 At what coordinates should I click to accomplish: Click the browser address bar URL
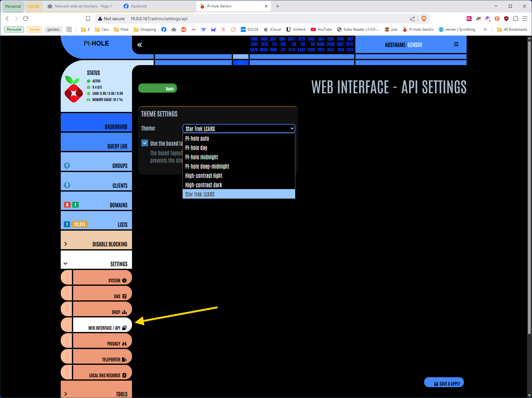click(x=159, y=19)
